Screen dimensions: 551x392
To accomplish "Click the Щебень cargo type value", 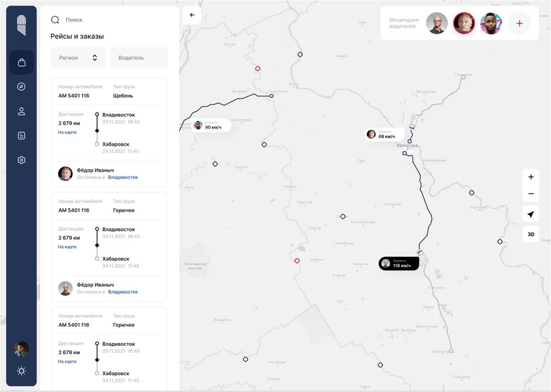I will pos(123,96).
